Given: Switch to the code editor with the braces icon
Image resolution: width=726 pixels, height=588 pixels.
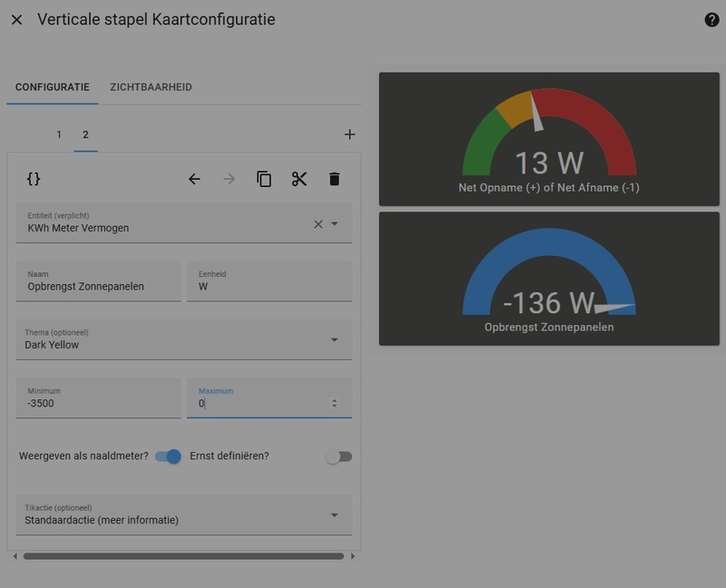Looking at the screenshot, I should click(34, 179).
